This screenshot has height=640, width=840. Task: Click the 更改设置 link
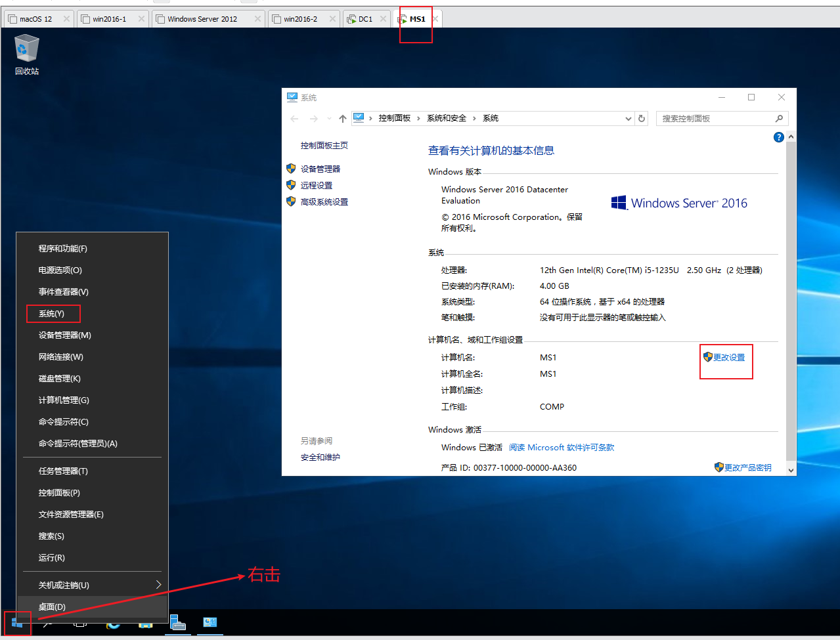729,357
